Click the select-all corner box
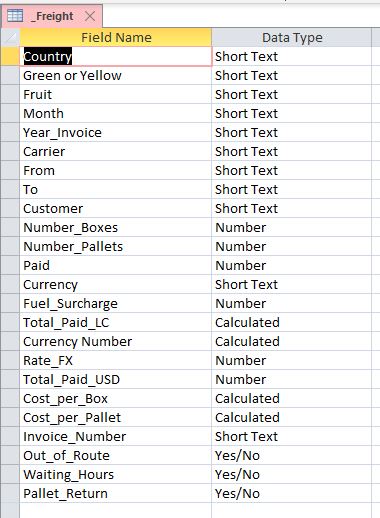 10,37
